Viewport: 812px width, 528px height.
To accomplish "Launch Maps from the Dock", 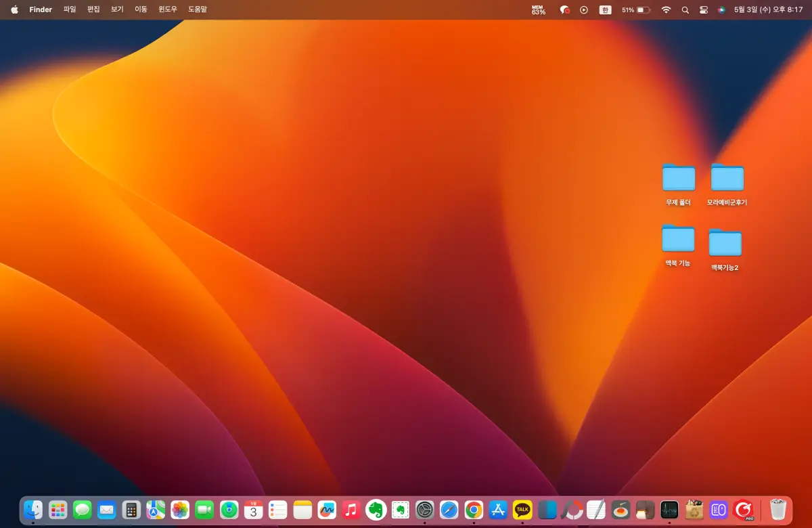I will tap(156, 510).
